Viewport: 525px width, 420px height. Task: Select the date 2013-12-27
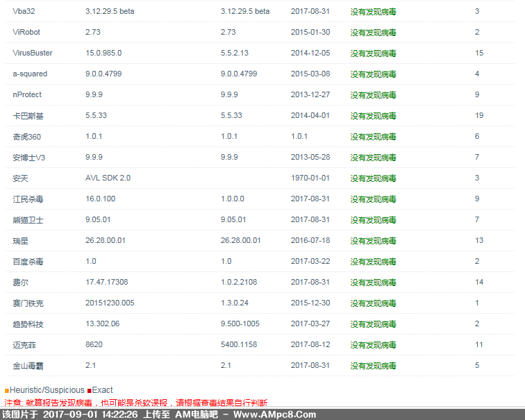coord(310,94)
